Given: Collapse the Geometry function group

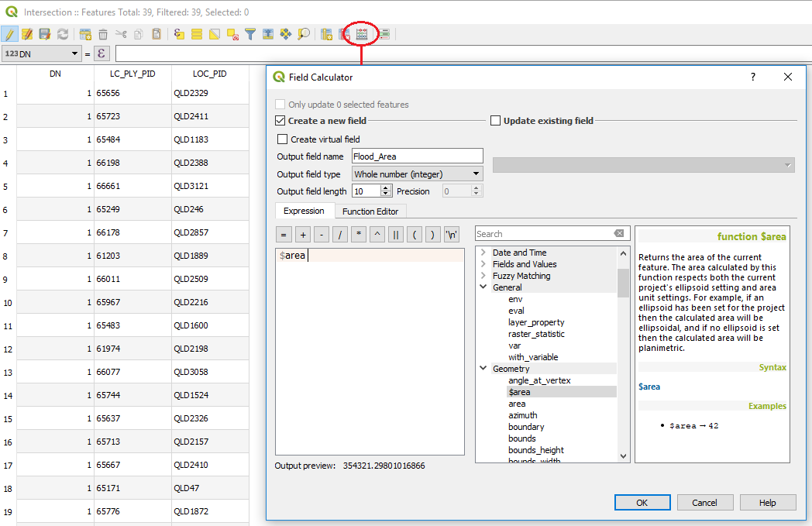Looking at the screenshot, I should coord(483,369).
